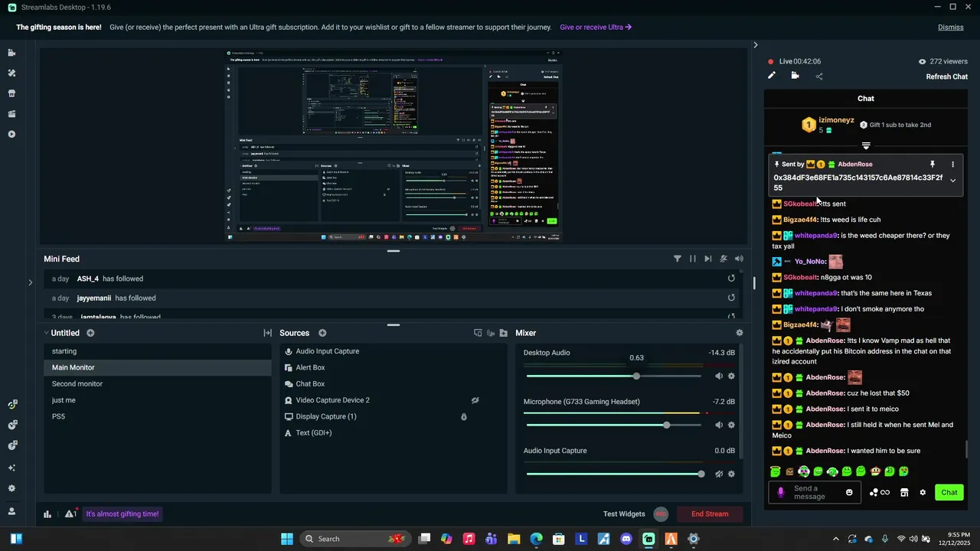Select the just me scene
Viewport: 980px width, 551px height.
coord(158,400)
